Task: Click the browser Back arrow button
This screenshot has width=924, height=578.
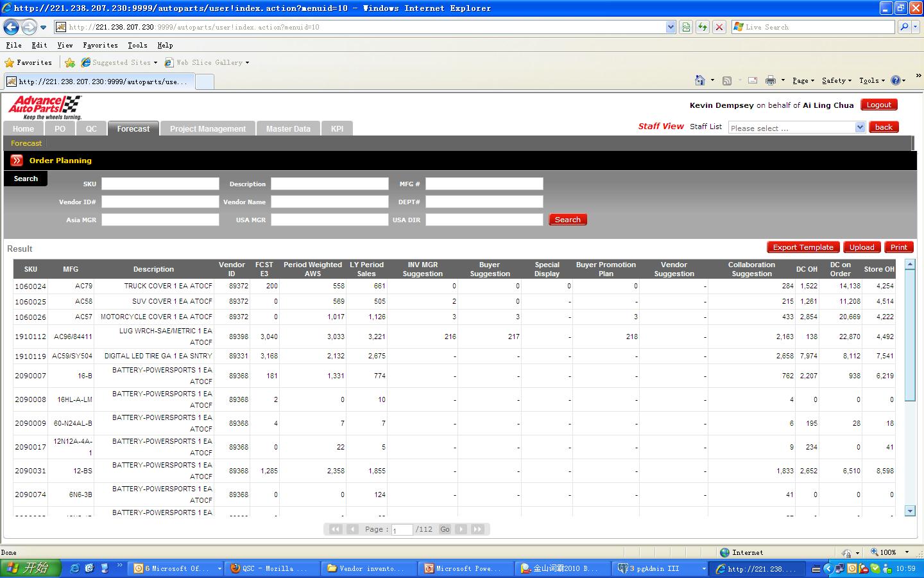Action: (x=11, y=27)
